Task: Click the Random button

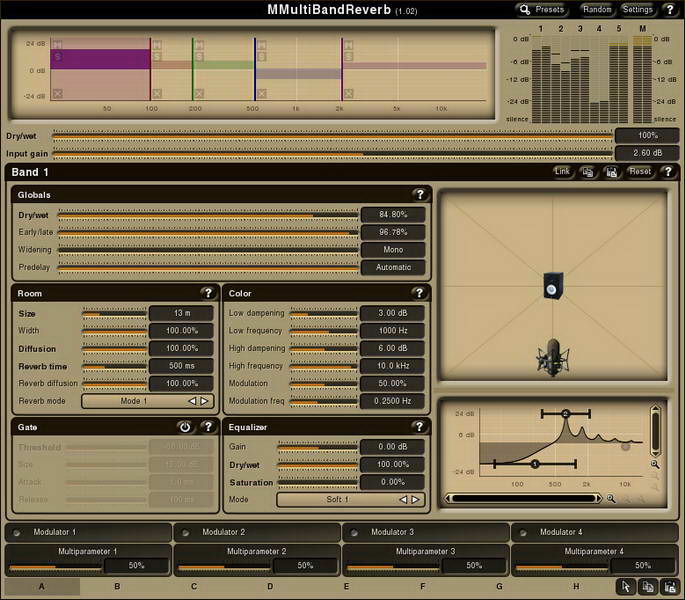Action: pos(597,9)
